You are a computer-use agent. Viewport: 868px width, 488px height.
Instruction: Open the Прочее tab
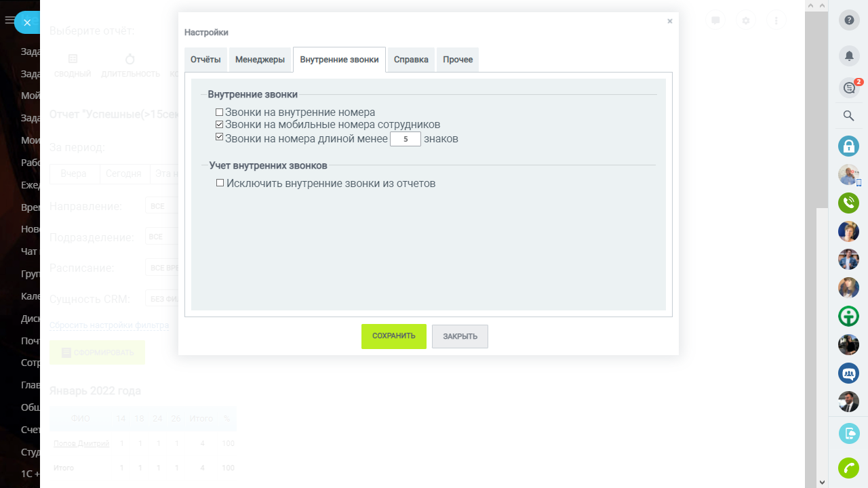[458, 60]
